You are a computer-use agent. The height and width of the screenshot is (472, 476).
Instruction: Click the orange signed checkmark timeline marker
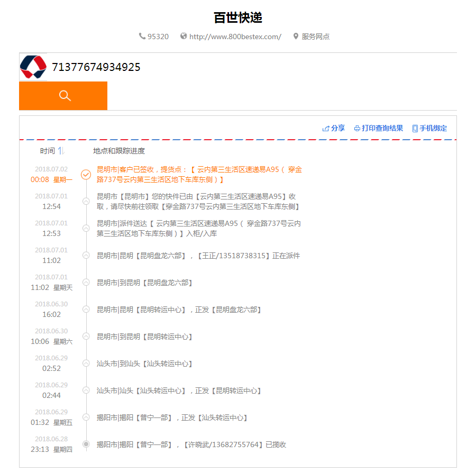[86, 174]
